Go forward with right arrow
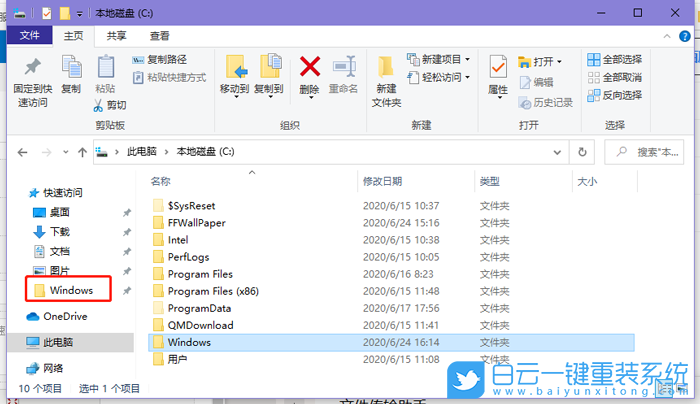This screenshot has width=700, height=404. coord(46,153)
